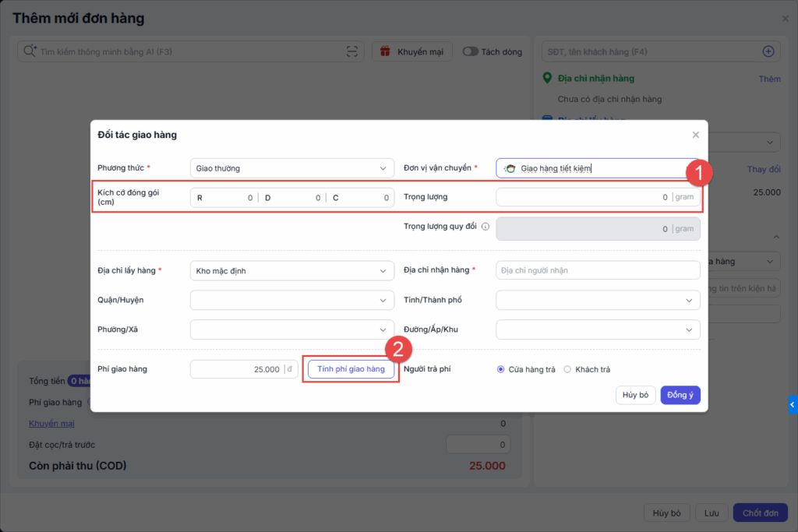
Task: Click the Tính phí giao hàng button
Action: [351, 369]
